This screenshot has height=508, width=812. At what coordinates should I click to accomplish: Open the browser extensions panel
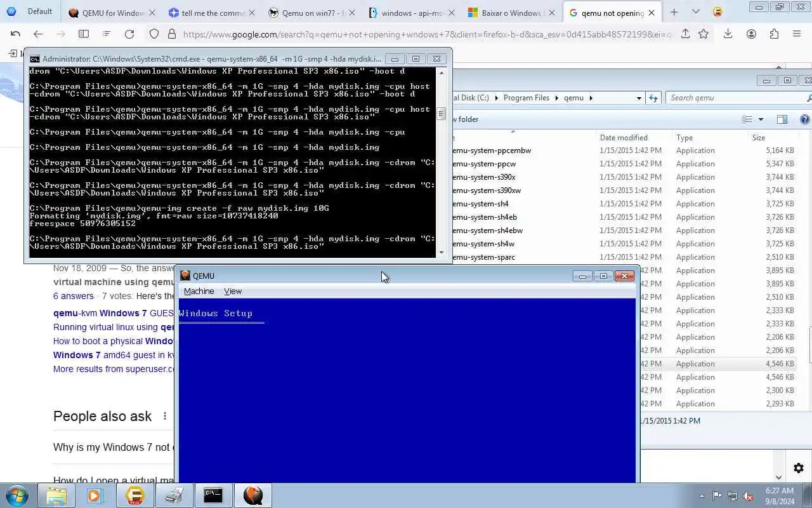[x=774, y=34]
